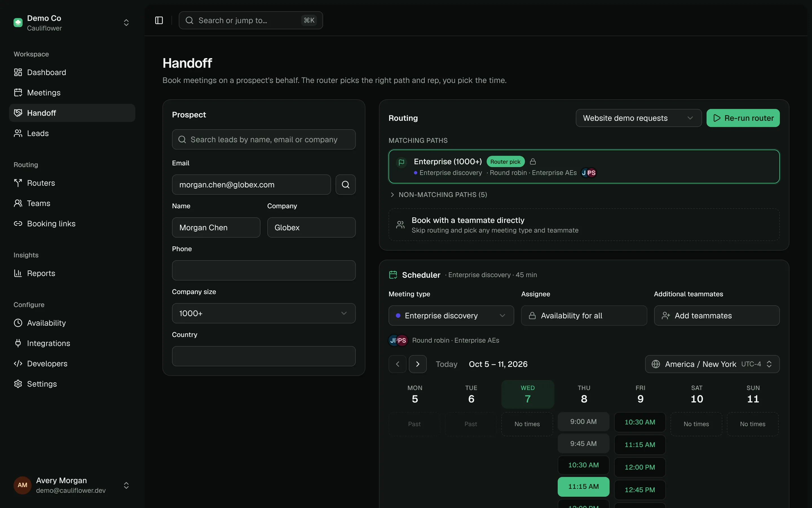Open the Enterprise discovery meeting type dropdown
812x508 pixels.
point(451,316)
